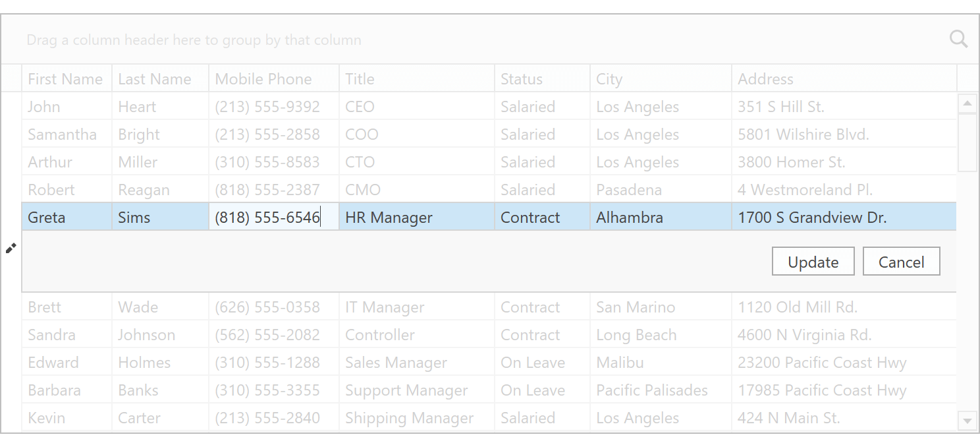This screenshot has height=447, width=980.
Task: Click the Mobile Phone column header
Action: pyautogui.click(x=263, y=79)
